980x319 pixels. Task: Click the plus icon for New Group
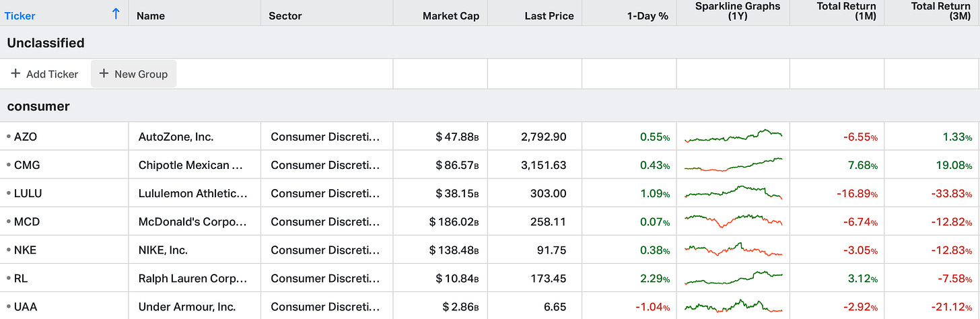click(x=104, y=74)
